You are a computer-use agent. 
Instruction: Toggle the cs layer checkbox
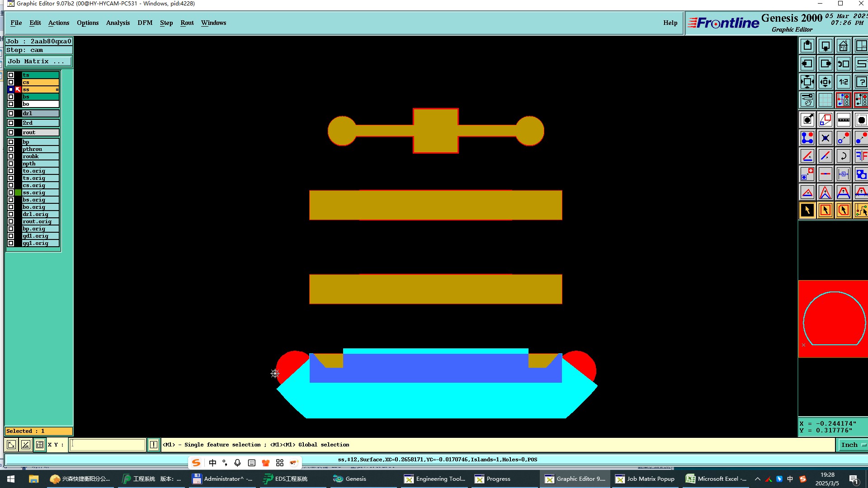coord(11,82)
